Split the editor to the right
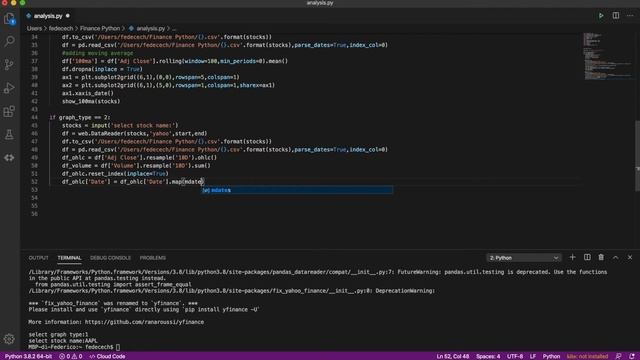Viewport: 640px width, 360px height. [x=616, y=16]
